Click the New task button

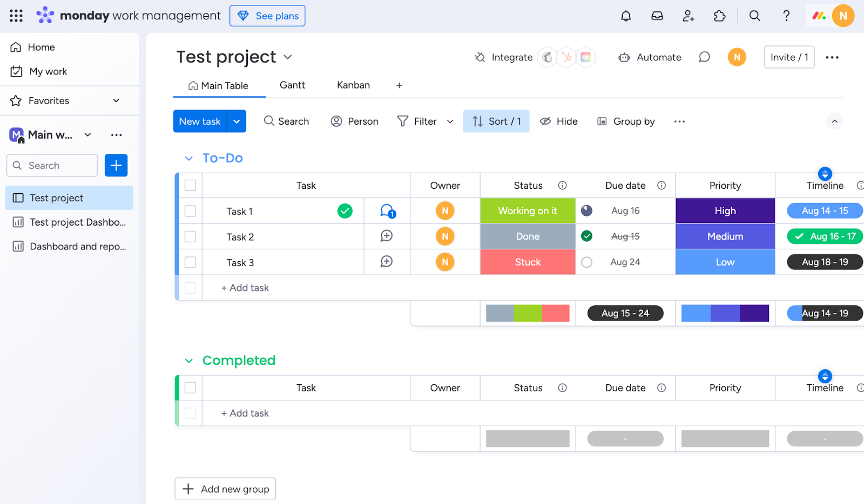point(200,121)
